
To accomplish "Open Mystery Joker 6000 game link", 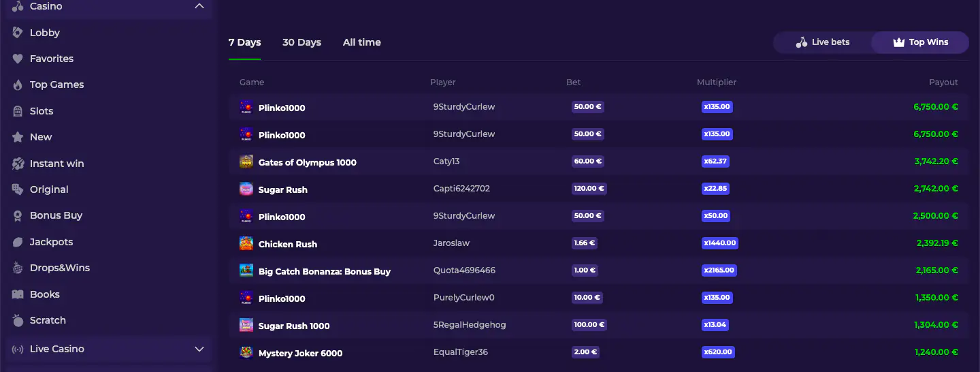I will (x=300, y=353).
